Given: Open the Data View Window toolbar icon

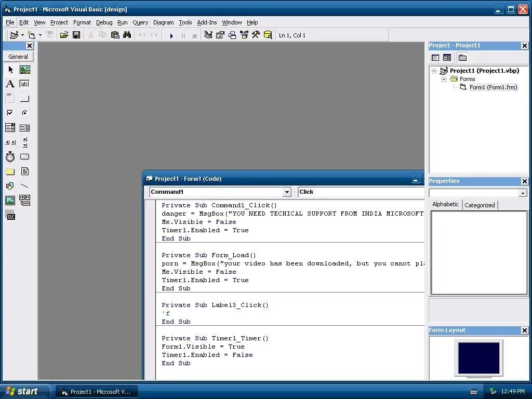Looking at the screenshot, I should pyautogui.click(x=268, y=35).
